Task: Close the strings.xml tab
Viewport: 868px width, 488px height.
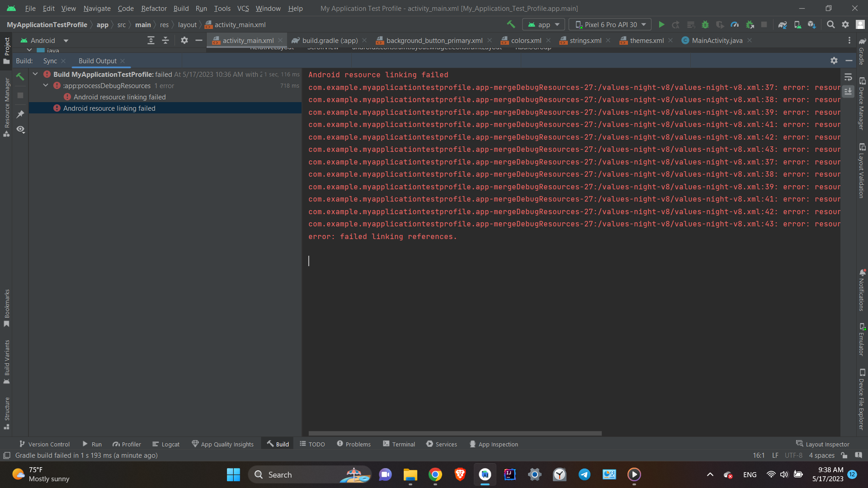Action: tap(608, 40)
